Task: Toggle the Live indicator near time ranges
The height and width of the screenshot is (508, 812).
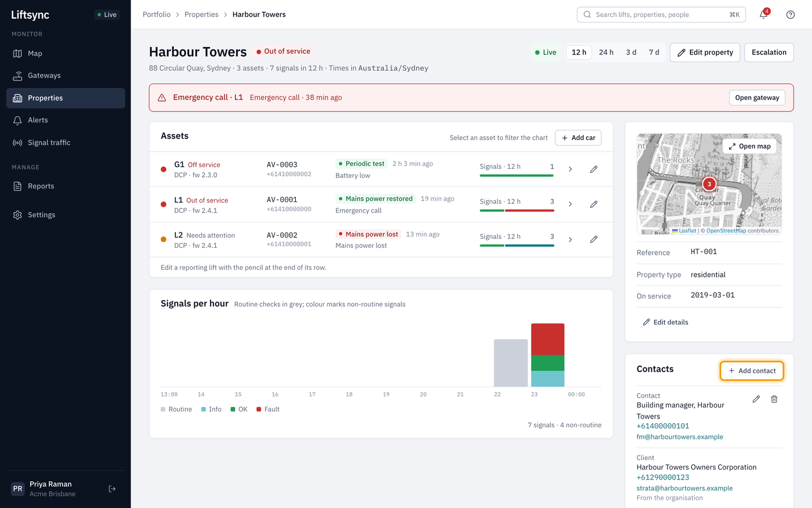Action: coord(546,52)
